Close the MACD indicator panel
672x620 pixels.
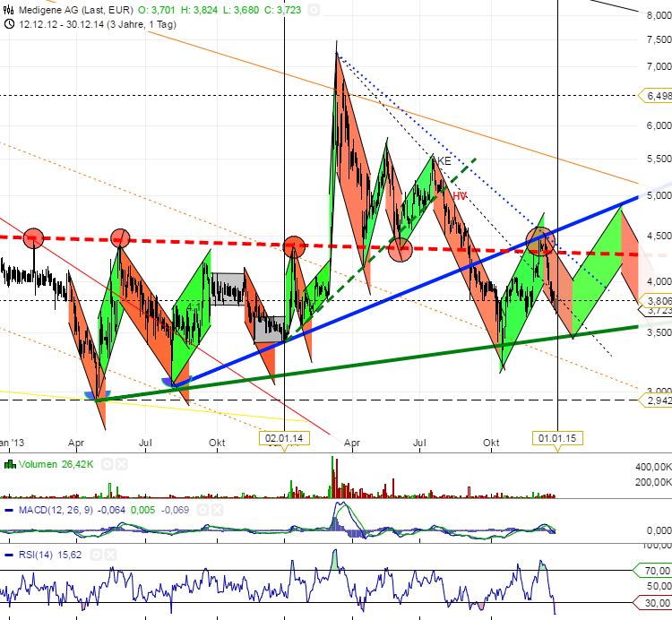[218, 510]
